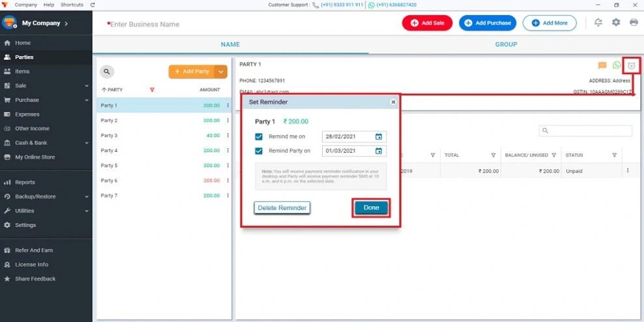Click the reminder alarm icon for Party 1
644x322 pixels.
(631, 65)
